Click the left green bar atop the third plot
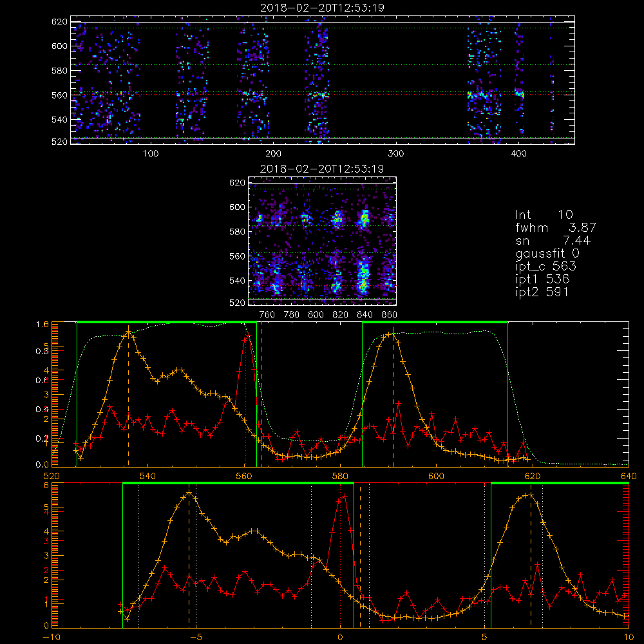This screenshot has height=644, width=644. (x=167, y=322)
